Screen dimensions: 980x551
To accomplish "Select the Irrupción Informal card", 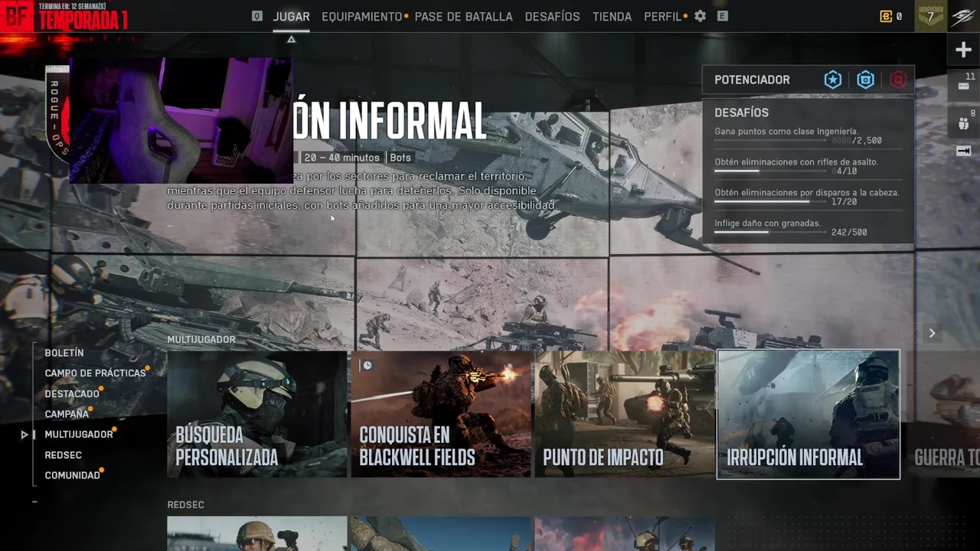I will coord(808,414).
